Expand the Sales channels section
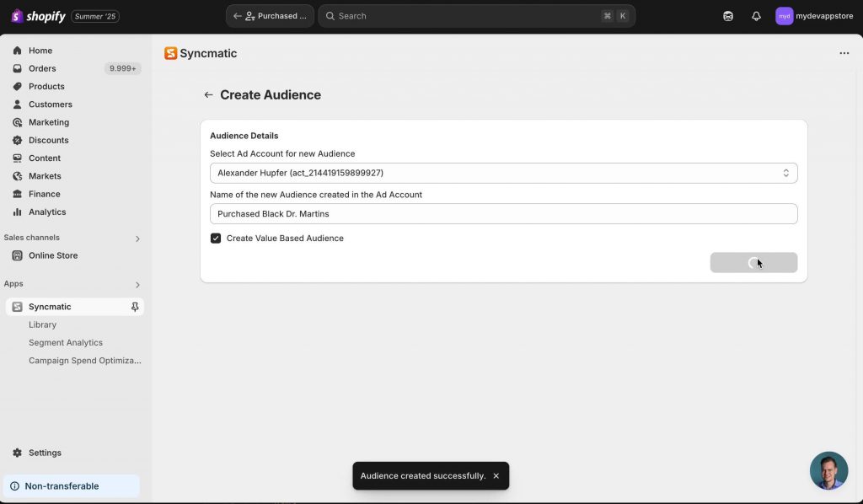This screenshot has height=504, width=863. tap(137, 239)
